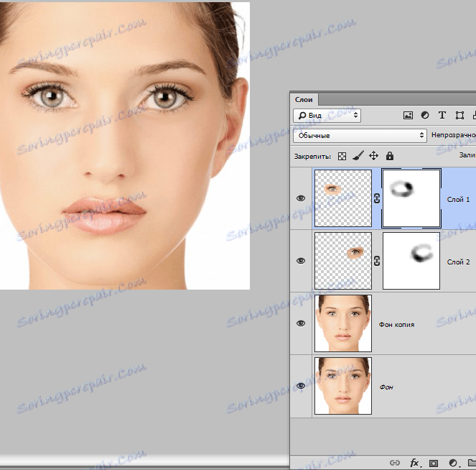
Task: Lock transparent pixels icon
Action: 342,156
